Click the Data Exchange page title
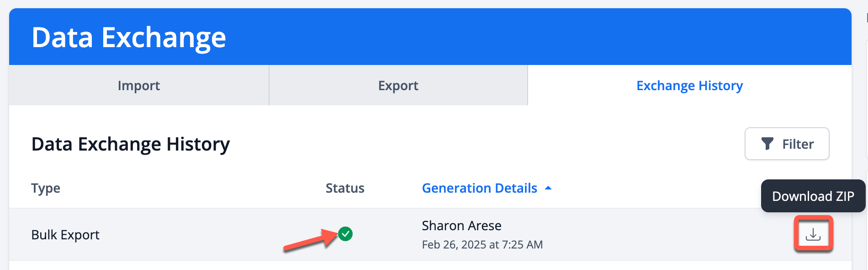 129,37
